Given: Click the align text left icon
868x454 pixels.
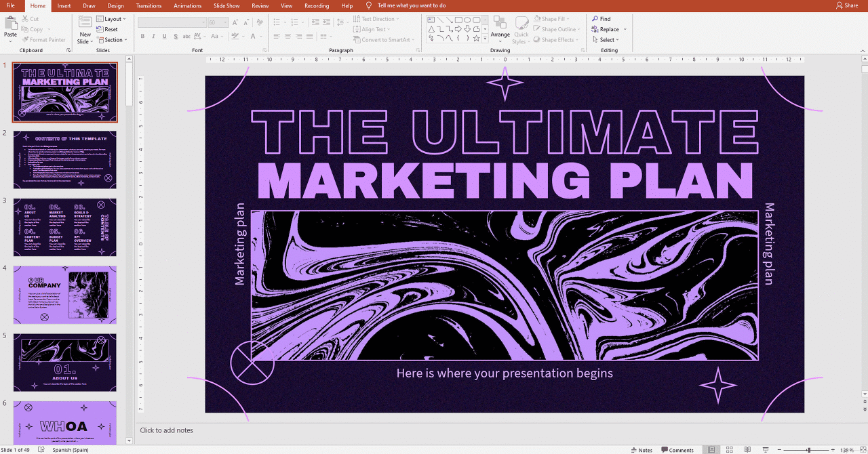Looking at the screenshot, I should [277, 37].
